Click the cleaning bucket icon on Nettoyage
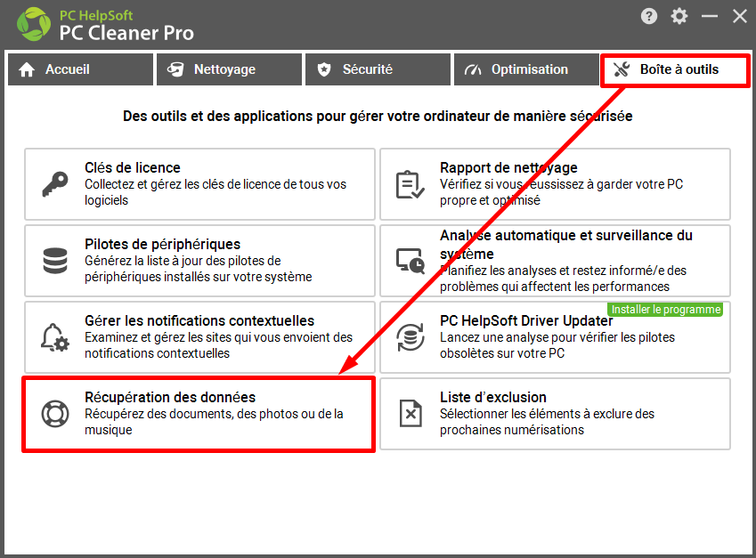The width and height of the screenshot is (756, 558). click(175, 70)
